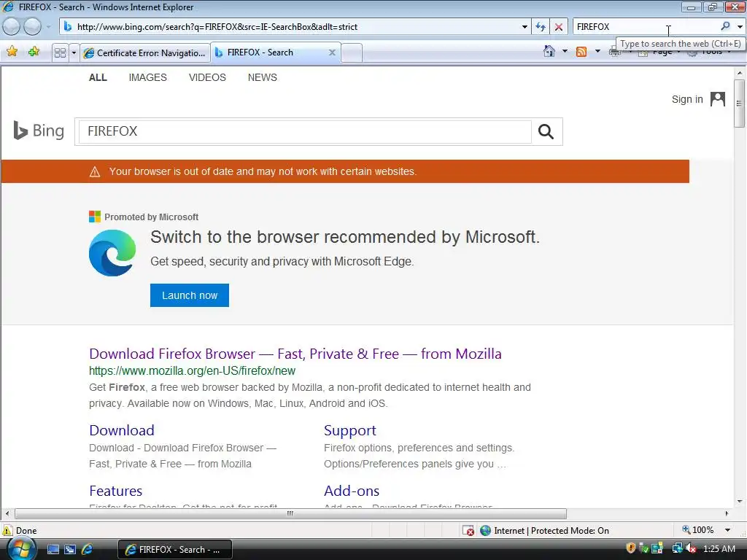
Task: Open Download Firefox Browser result link
Action: [295, 354]
